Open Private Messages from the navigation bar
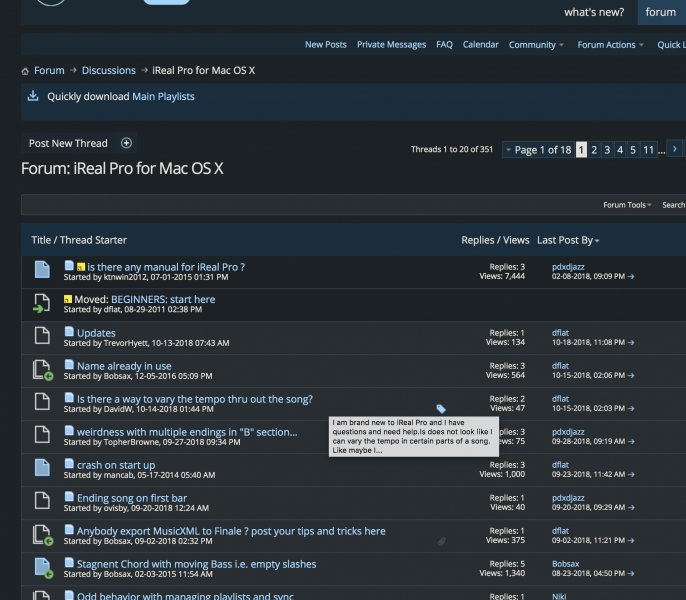The height and width of the screenshot is (600, 686). [391, 45]
